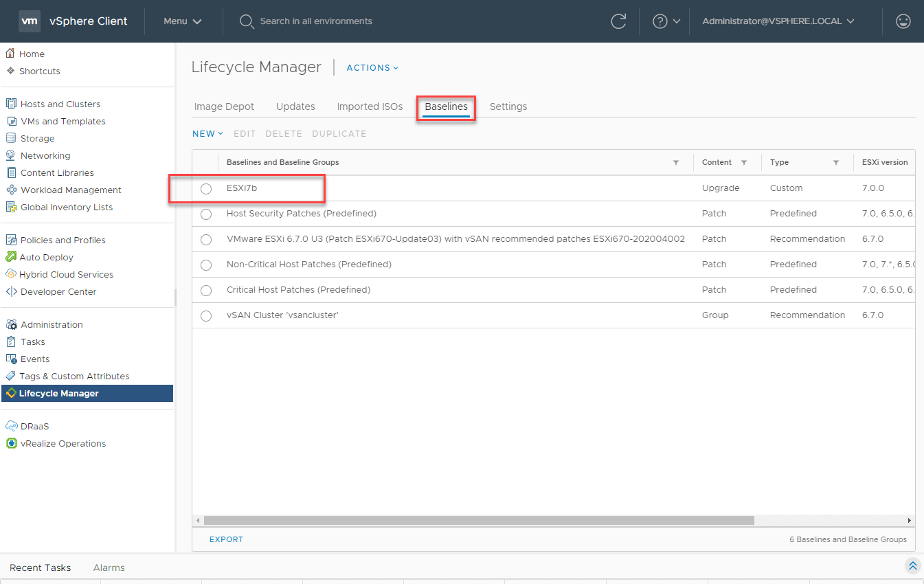Screen dimensions: 924x584
Task: Click the EXPORT link
Action: [226, 539]
